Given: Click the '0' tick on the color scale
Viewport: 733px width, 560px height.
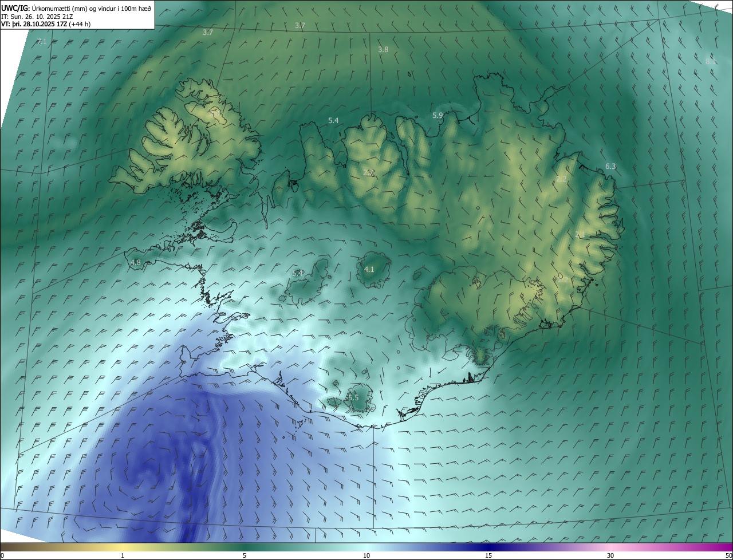Looking at the screenshot, I should [x=2, y=555].
